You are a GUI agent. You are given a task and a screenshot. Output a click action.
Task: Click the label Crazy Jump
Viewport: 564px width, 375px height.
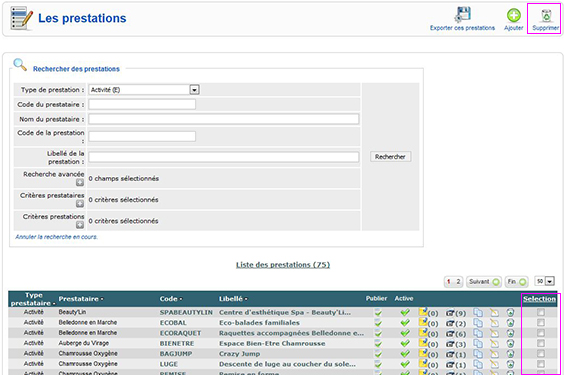click(x=240, y=354)
